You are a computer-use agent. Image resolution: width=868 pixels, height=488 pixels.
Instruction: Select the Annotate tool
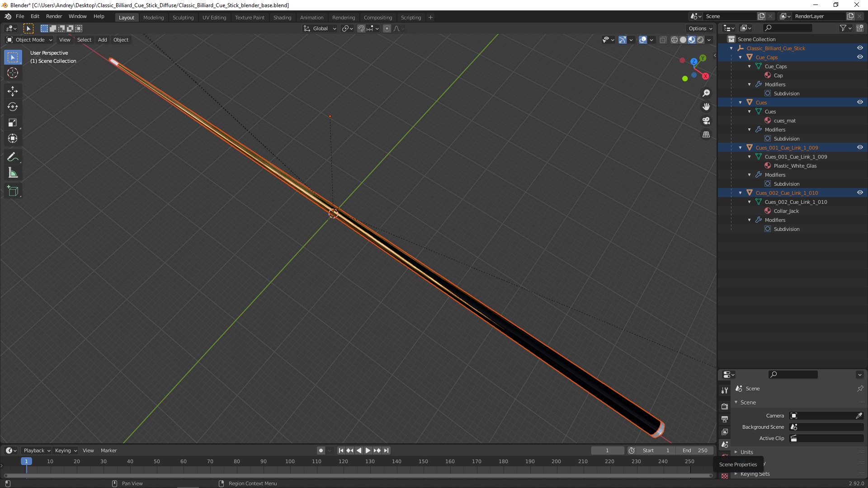[13, 157]
